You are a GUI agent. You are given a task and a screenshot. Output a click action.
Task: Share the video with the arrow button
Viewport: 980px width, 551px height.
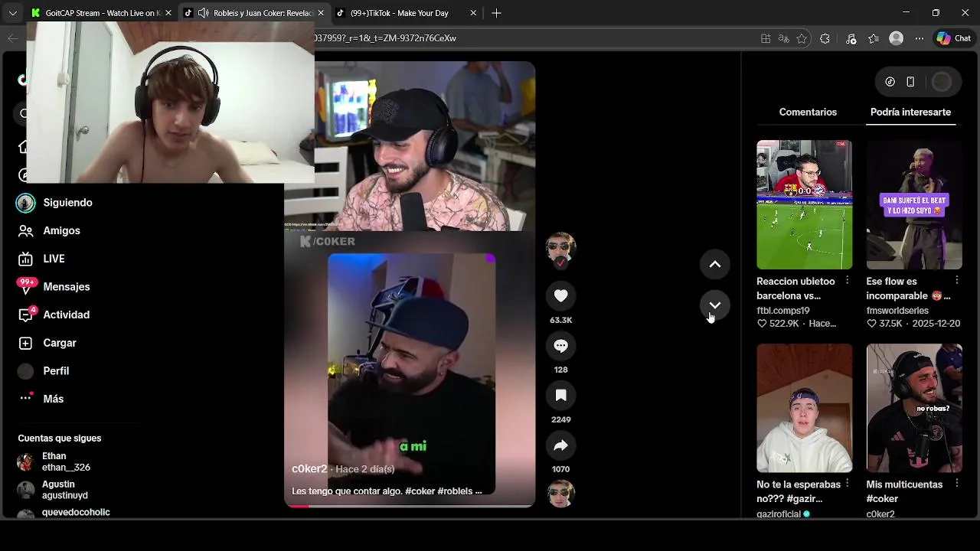560,445
